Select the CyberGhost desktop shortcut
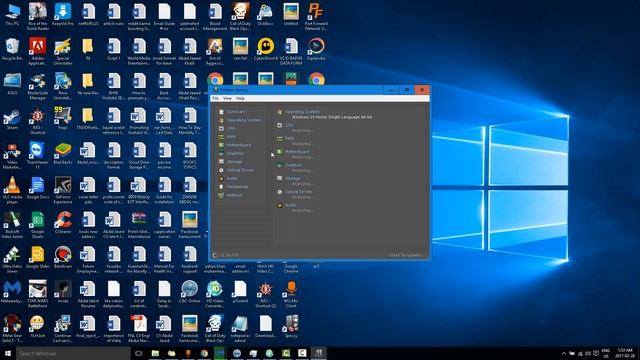The height and width of the screenshot is (360, 640). pyautogui.click(x=266, y=49)
